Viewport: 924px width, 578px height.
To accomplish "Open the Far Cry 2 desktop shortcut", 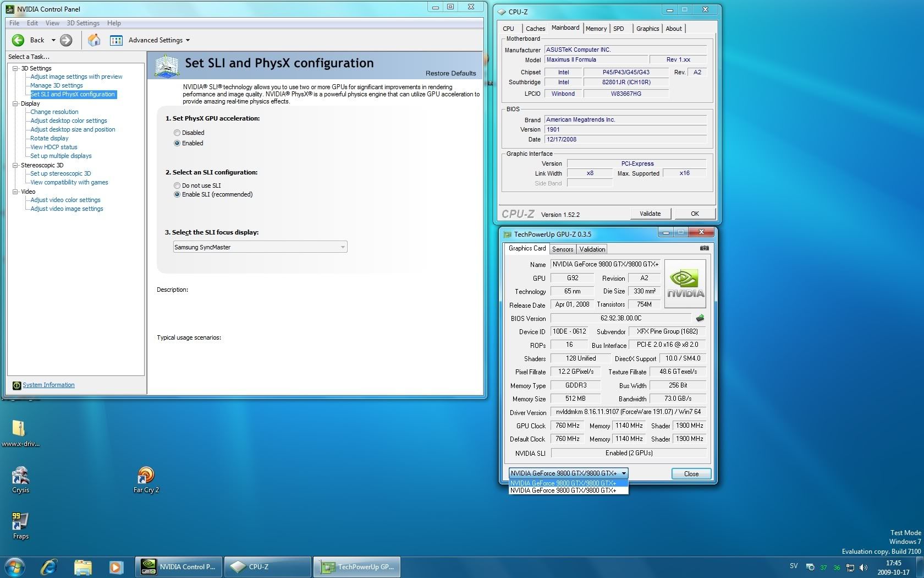I will [x=146, y=479].
